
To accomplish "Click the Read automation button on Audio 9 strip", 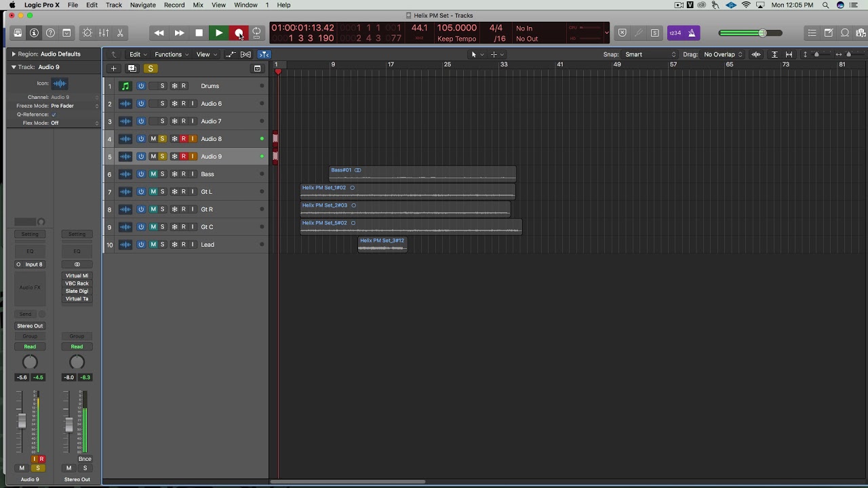I will point(30,347).
